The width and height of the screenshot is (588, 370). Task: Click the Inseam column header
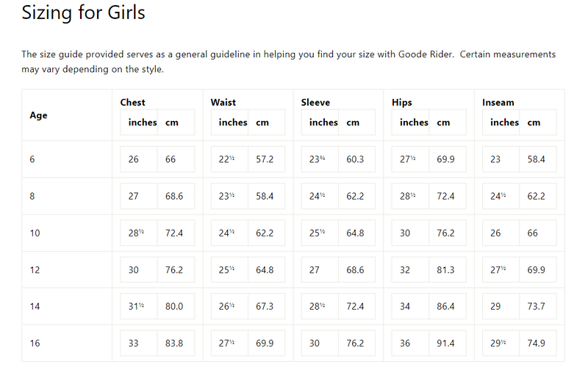[498, 102]
